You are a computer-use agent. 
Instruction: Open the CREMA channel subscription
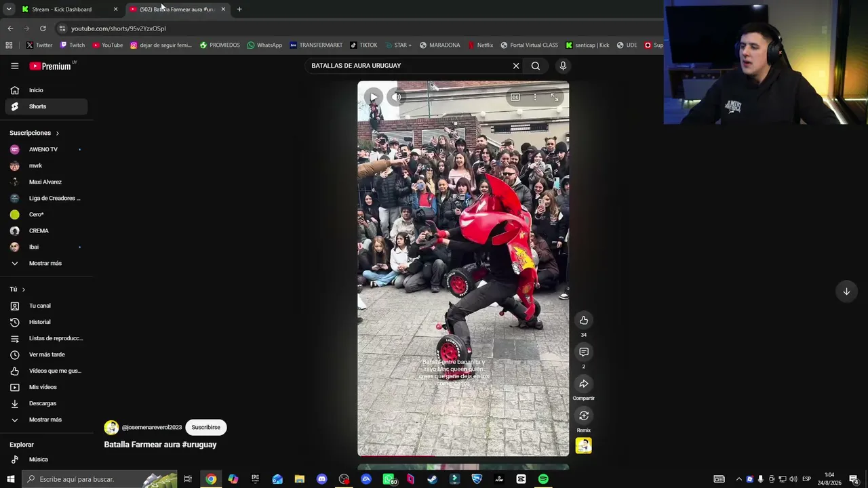[46, 230]
